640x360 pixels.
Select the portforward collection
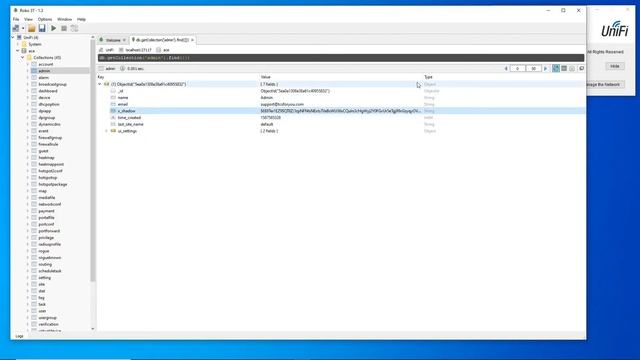pos(49,231)
